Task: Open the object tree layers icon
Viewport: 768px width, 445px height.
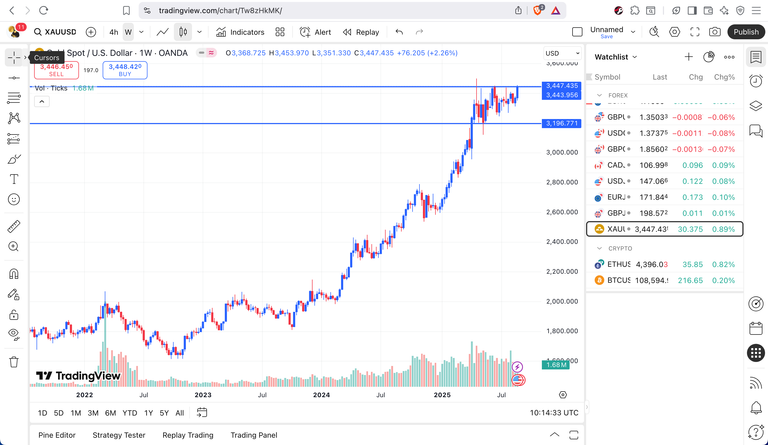Action: tap(756, 105)
